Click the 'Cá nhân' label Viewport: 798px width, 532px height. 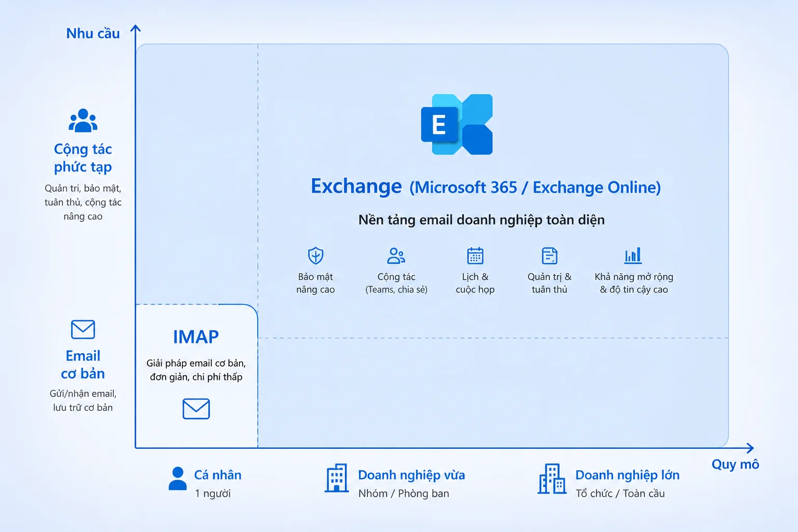(x=218, y=475)
